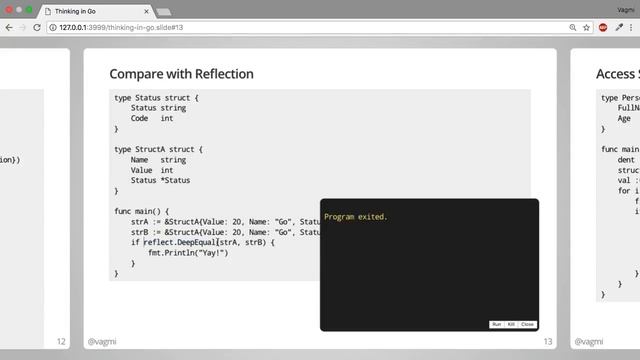Select the Thinking in Go tab
The height and width of the screenshot is (360, 640).
tap(95, 11)
